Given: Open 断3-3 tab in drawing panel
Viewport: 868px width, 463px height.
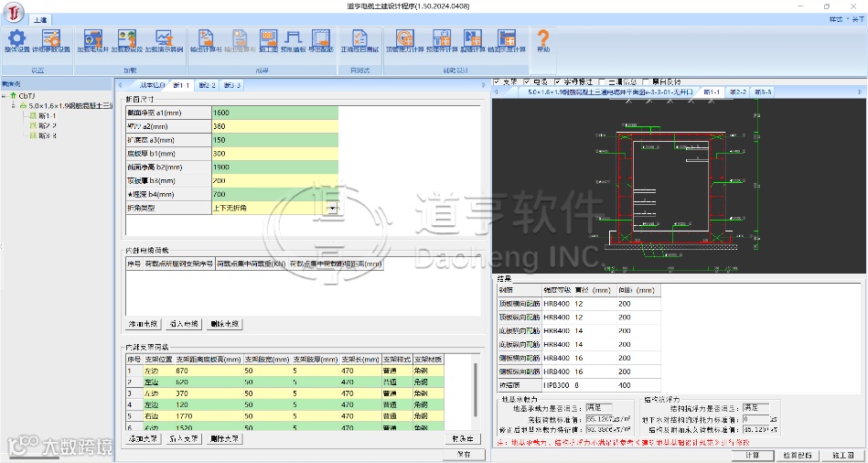Looking at the screenshot, I should pos(763,92).
